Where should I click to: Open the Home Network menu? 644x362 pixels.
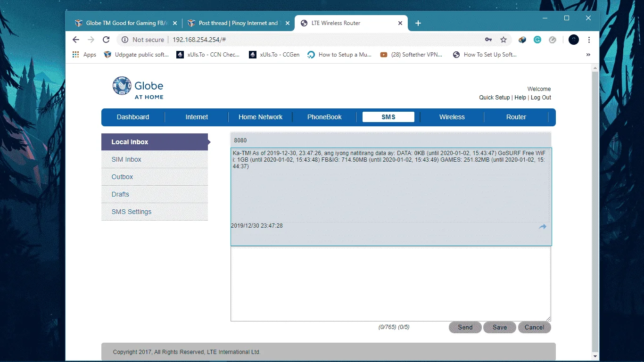tap(261, 117)
